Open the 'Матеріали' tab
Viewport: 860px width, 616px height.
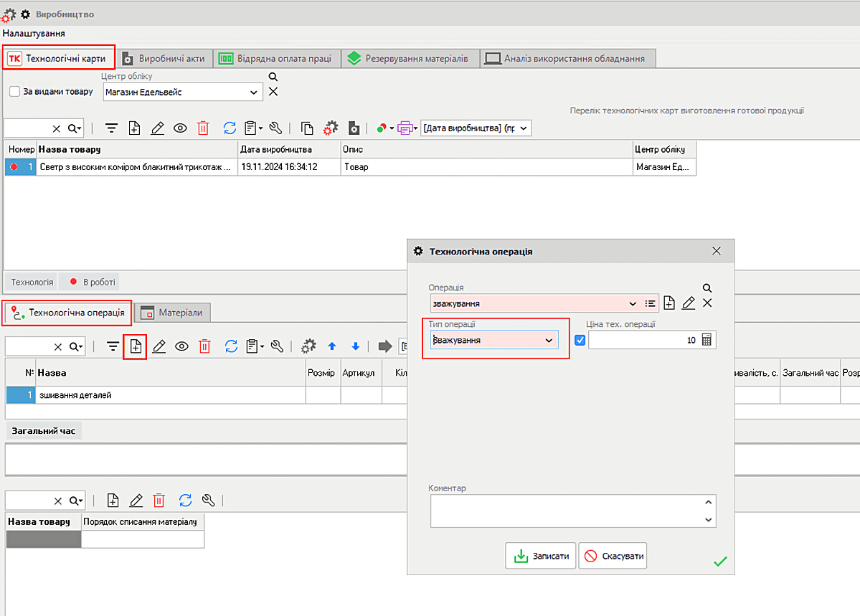pos(172,313)
